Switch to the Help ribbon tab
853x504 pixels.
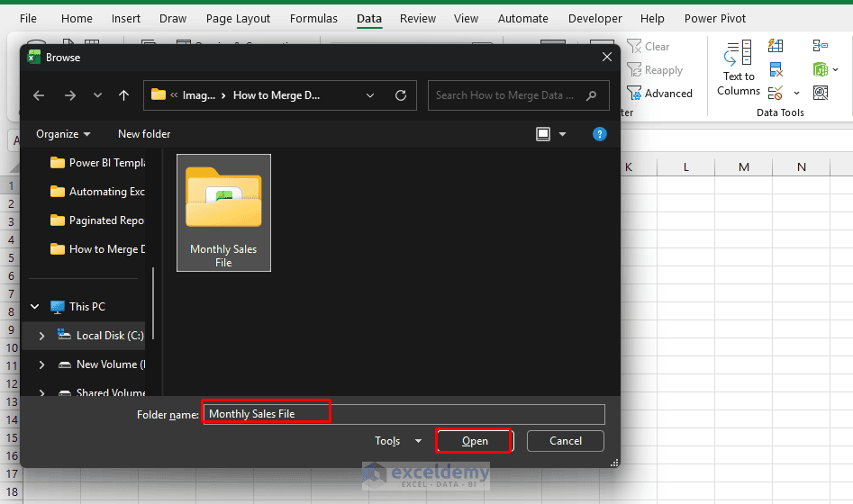pyautogui.click(x=652, y=19)
